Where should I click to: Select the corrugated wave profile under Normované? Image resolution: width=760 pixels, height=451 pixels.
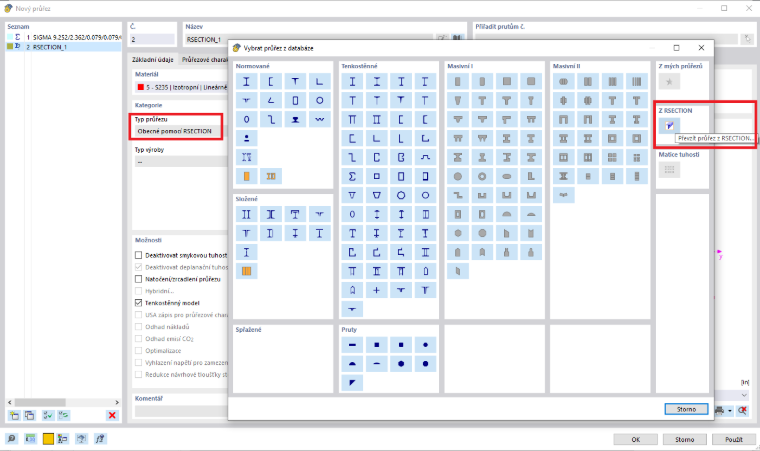click(319, 119)
